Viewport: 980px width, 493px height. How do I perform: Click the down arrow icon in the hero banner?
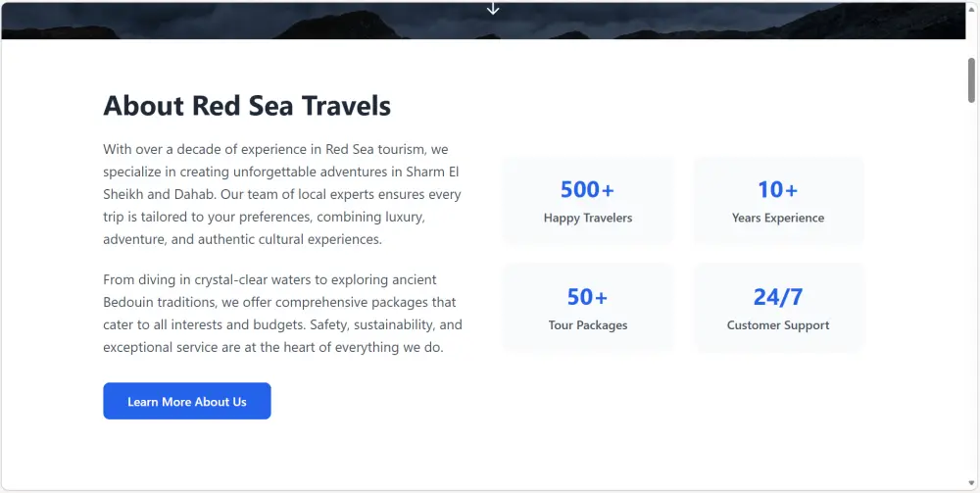[x=493, y=8]
